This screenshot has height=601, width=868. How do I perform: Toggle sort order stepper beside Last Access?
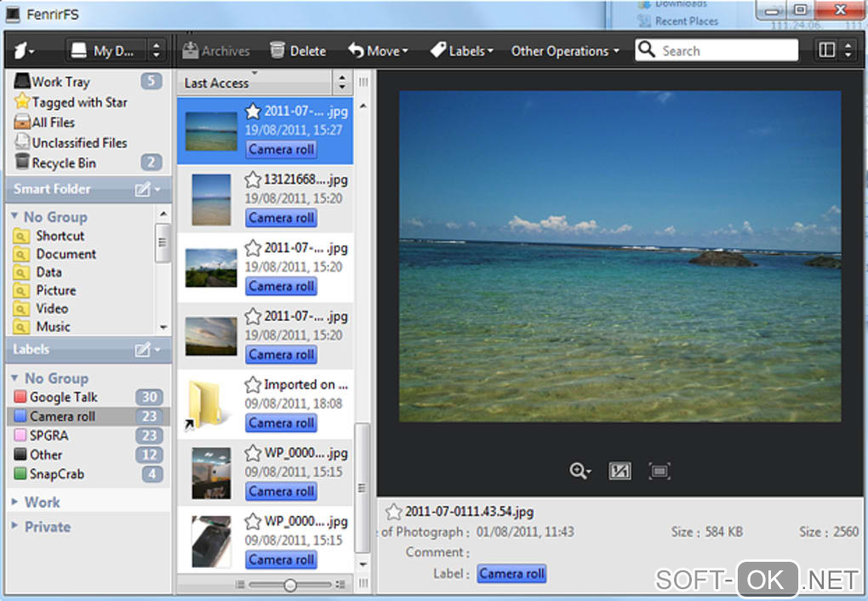point(341,83)
